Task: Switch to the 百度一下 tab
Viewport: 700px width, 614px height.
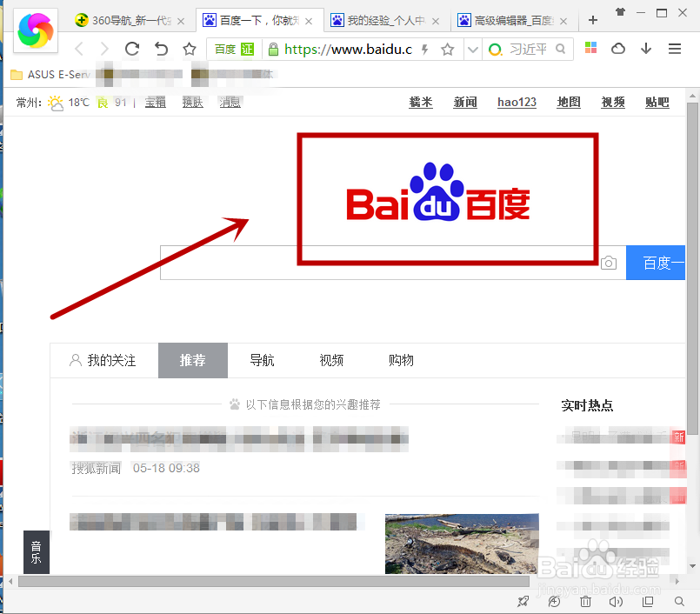Action: [x=259, y=21]
